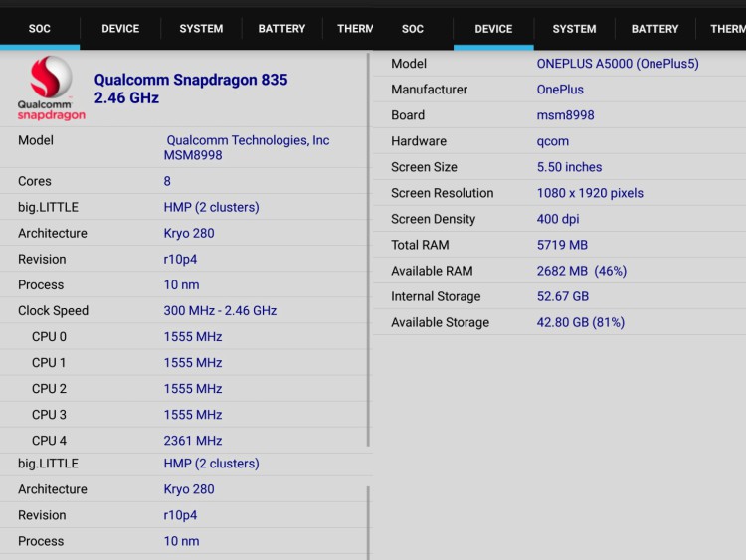Open SYSTEM tab in the Device screen
This screenshot has width=746, height=560.
tap(574, 29)
